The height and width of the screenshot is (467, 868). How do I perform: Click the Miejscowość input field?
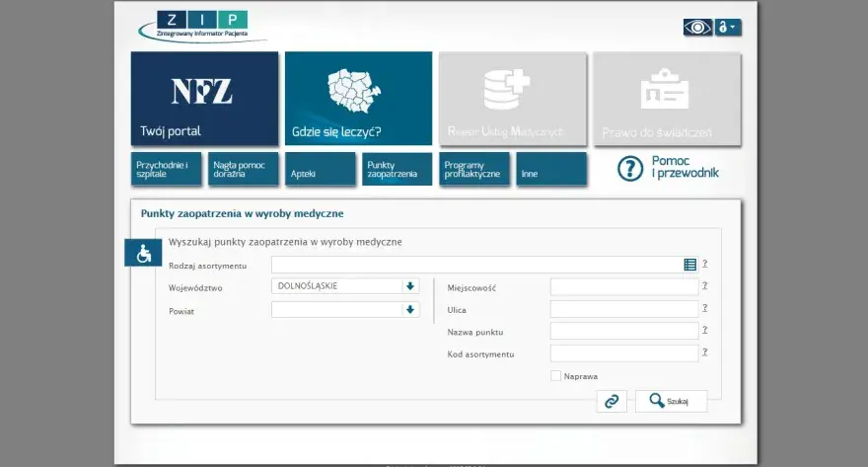pyautogui.click(x=624, y=287)
